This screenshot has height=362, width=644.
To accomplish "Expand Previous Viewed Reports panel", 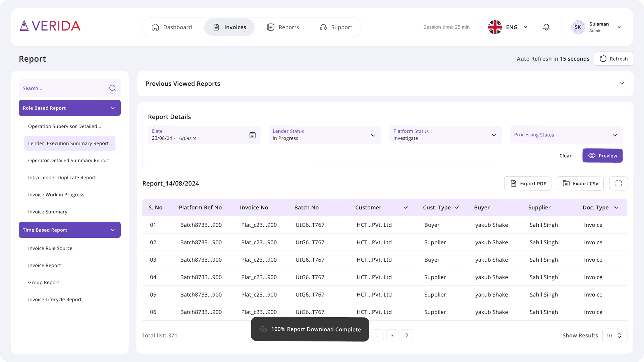I will coord(622,83).
